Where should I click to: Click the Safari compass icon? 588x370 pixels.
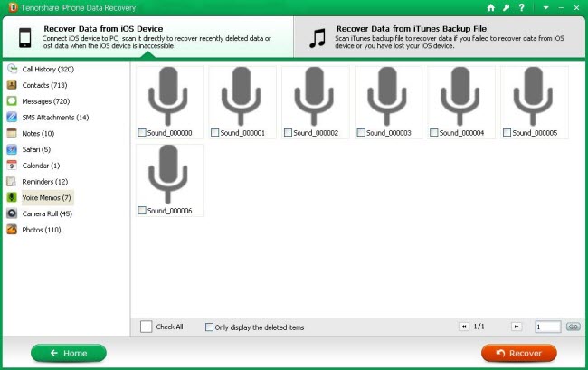(12, 149)
